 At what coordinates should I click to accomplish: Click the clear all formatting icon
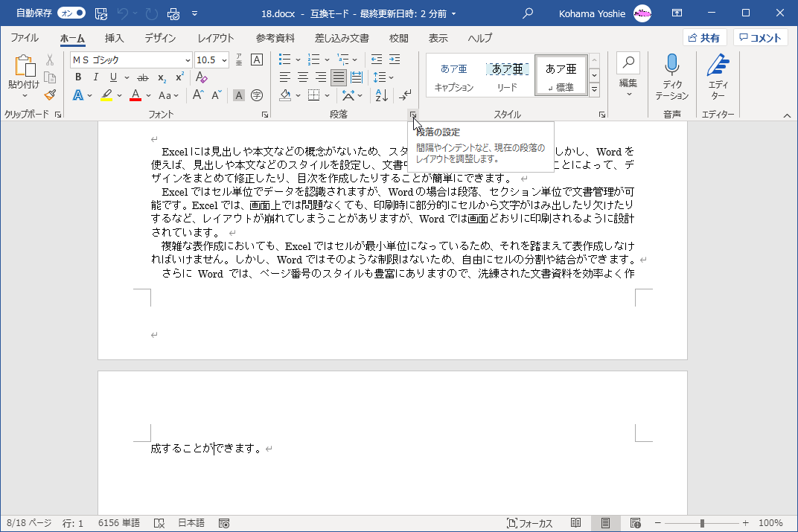click(x=202, y=77)
